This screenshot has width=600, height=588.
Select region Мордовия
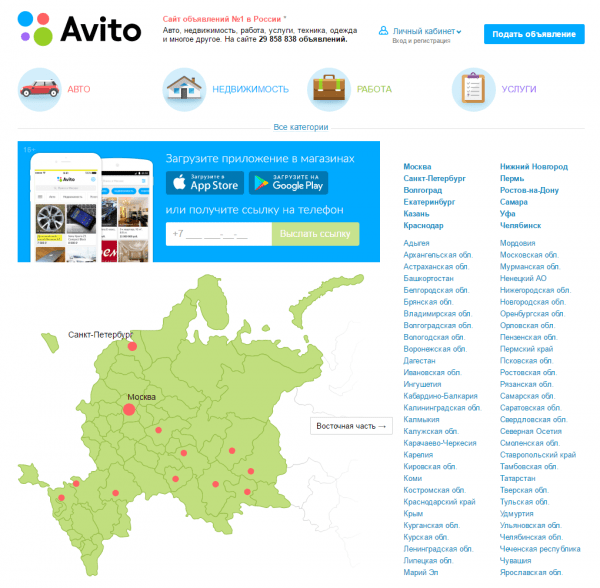(x=517, y=243)
